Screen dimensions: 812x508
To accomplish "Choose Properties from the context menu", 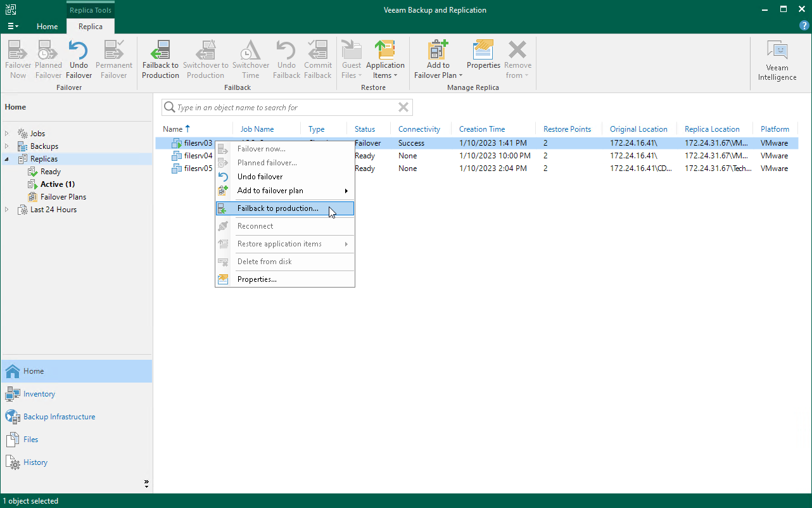I will click(x=285, y=279).
